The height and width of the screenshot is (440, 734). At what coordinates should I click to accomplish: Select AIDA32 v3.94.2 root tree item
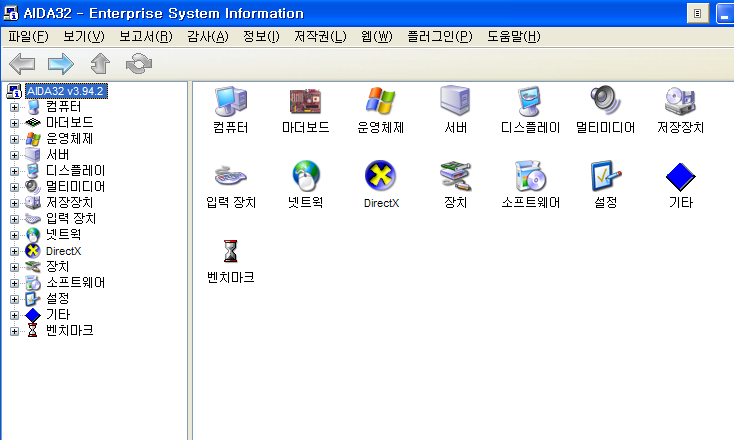[66, 91]
